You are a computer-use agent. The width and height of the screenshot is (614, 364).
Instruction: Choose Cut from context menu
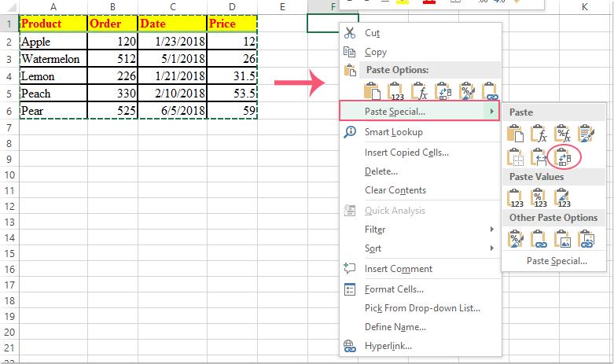point(421,33)
